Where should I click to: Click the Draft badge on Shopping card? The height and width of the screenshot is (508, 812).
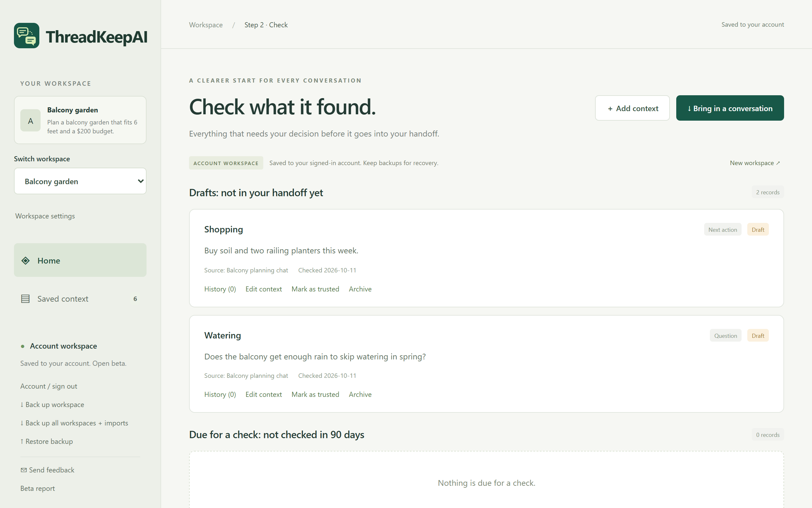click(x=758, y=230)
